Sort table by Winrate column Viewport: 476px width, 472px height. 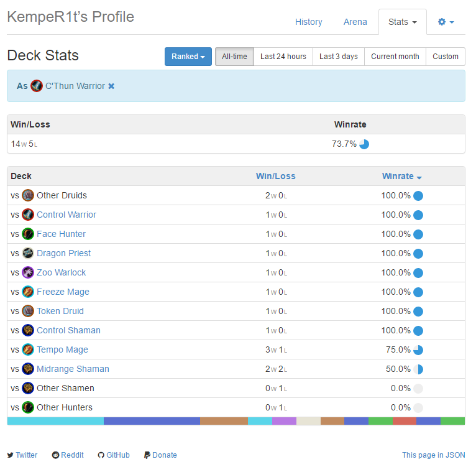point(401,176)
